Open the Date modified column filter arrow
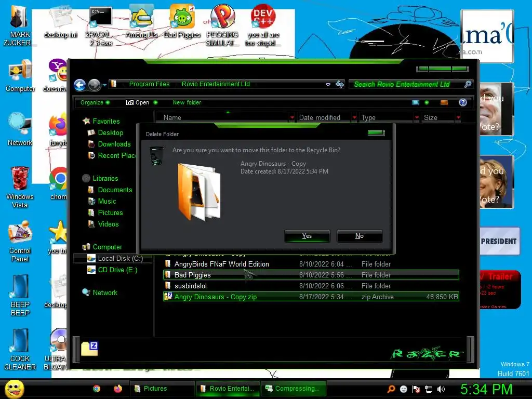Screen dimensions: 532x399 coord(354,118)
